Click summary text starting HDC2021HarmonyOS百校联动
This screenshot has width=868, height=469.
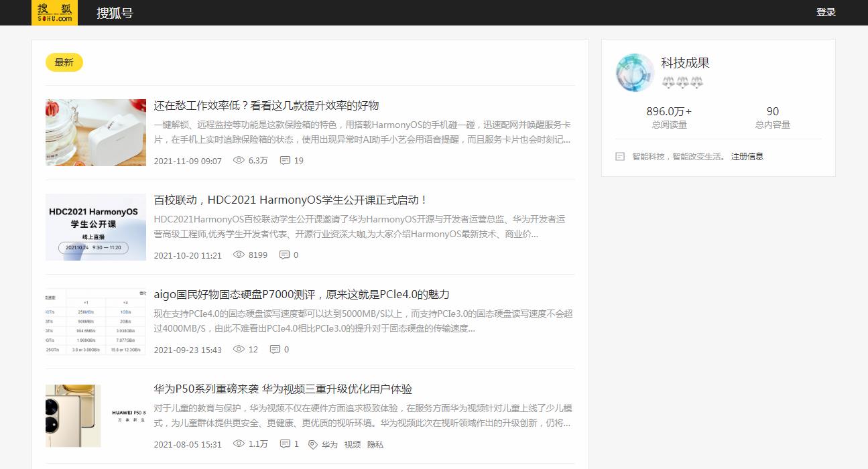pos(360,226)
